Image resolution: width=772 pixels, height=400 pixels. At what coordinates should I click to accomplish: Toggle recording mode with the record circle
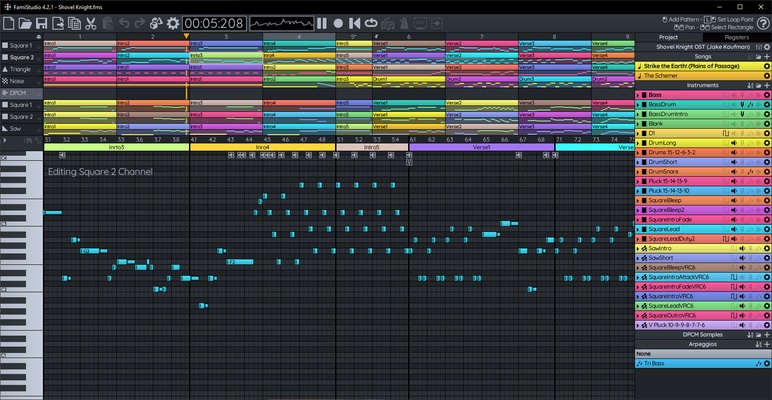(x=338, y=23)
